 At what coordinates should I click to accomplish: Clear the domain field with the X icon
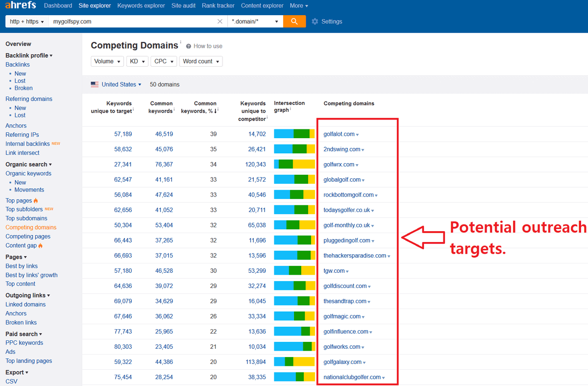[x=220, y=22]
